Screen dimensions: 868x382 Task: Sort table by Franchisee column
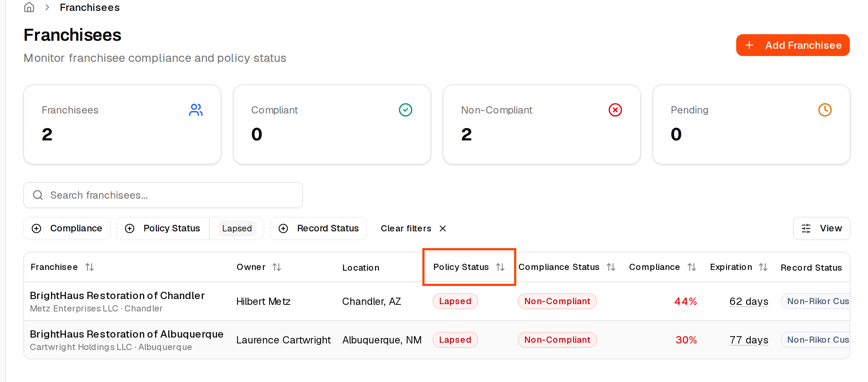click(62, 267)
